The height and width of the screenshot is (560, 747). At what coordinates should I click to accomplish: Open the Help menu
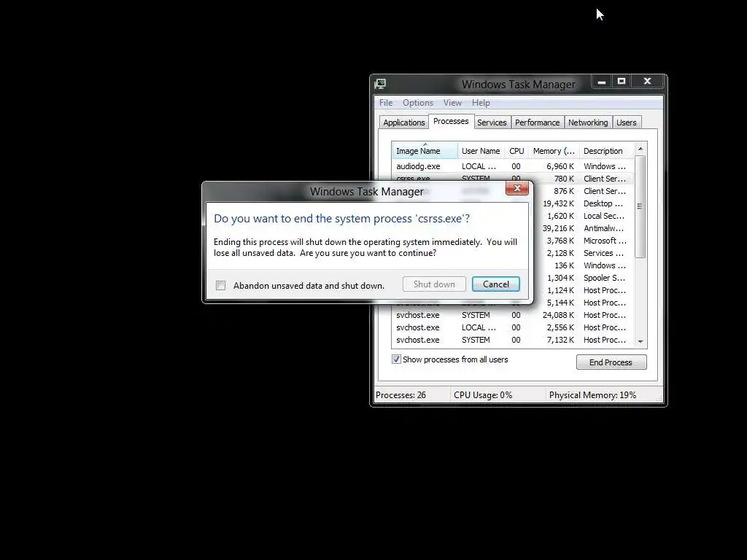(481, 103)
